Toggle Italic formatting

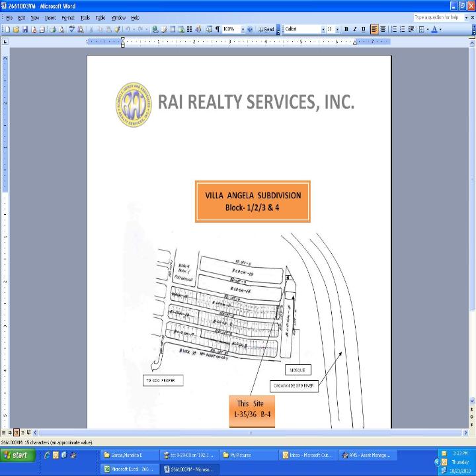pyautogui.click(x=354, y=30)
